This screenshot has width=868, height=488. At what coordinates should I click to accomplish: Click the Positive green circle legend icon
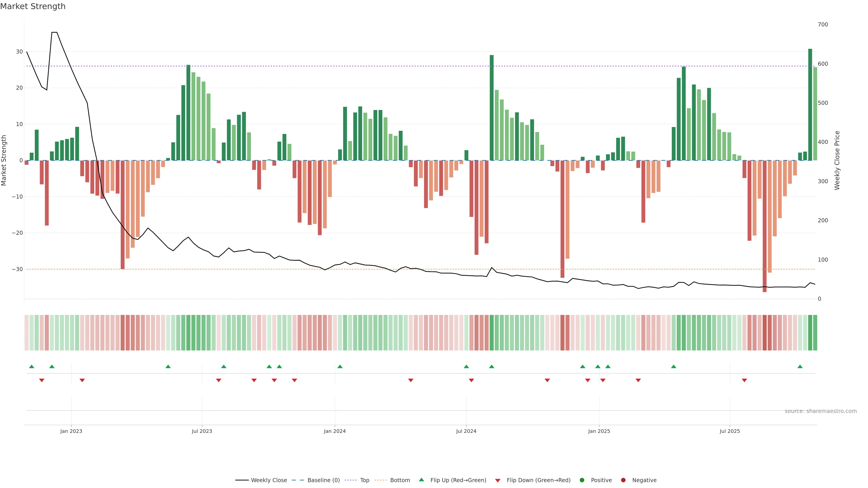pos(582,480)
